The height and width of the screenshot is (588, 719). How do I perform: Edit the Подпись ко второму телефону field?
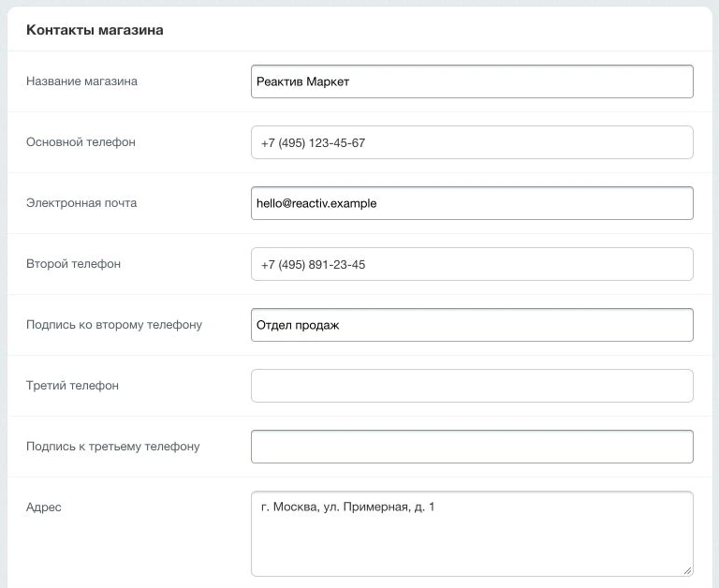pyautogui.click(x=472, y=325)
